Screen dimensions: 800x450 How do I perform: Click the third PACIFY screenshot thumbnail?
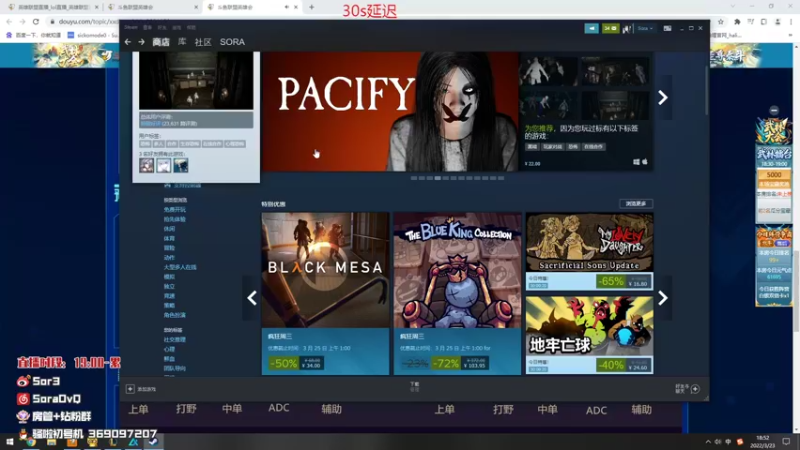click(549, 106)
